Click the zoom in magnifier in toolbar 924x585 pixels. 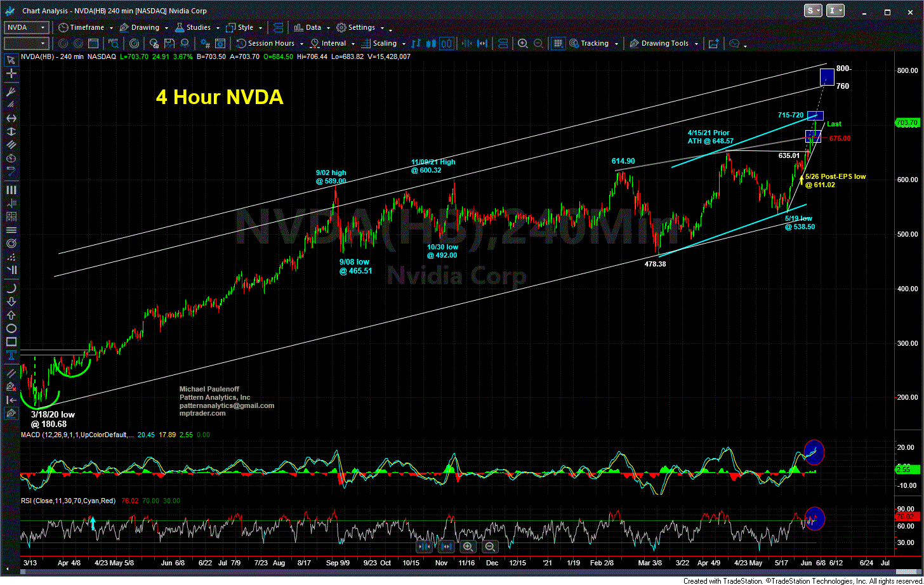[x=522, y=43]
